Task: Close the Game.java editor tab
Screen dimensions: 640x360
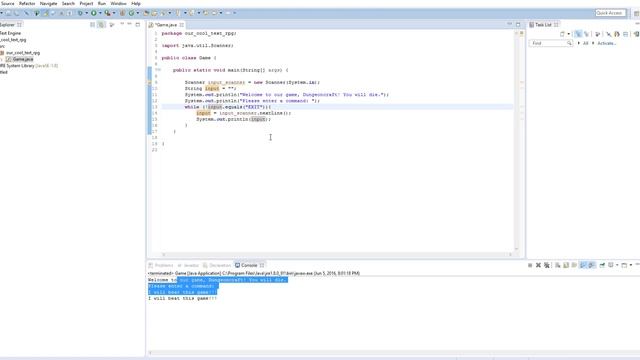Action: click(x=182, y=25)
